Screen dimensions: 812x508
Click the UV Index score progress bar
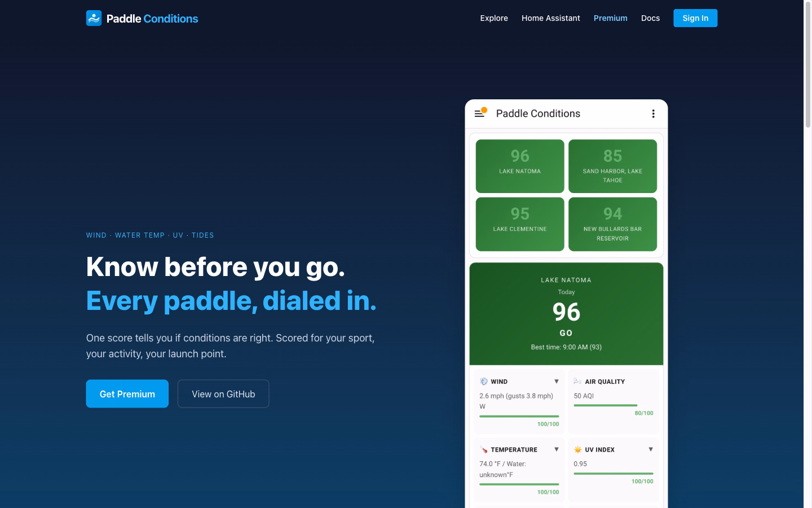pyautogui.click(x=614, y=474)
